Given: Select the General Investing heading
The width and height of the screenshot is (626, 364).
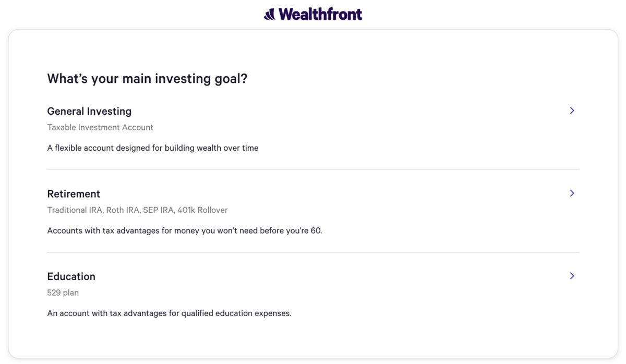Looking at the screenshot, I should [89, 111].
